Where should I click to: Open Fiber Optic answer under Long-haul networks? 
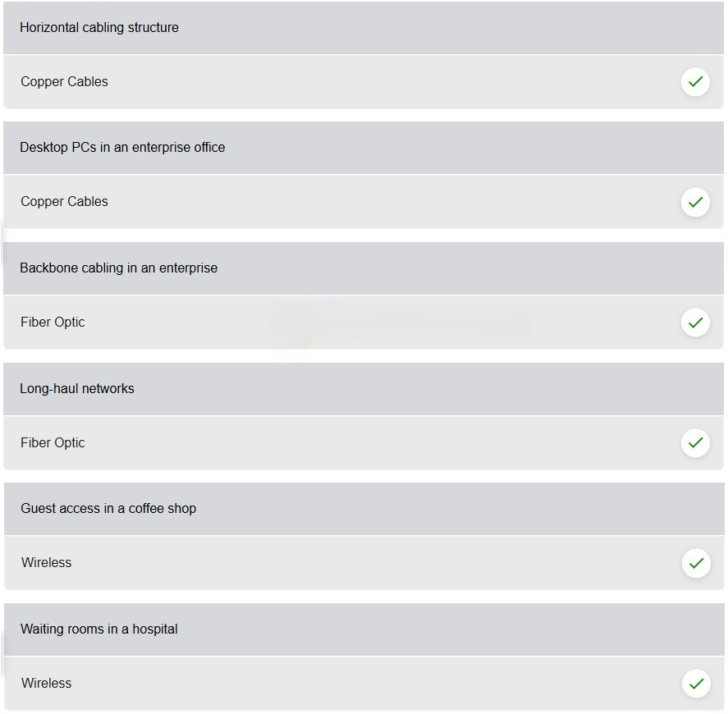coord(364,443)
